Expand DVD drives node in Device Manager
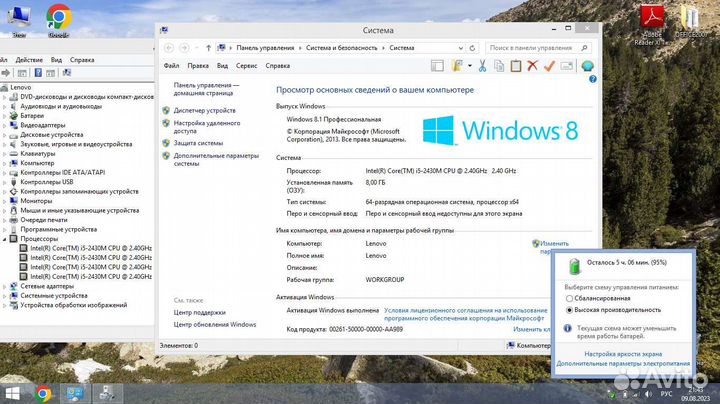This screenshot has height=404, width=720. [5, 97]
